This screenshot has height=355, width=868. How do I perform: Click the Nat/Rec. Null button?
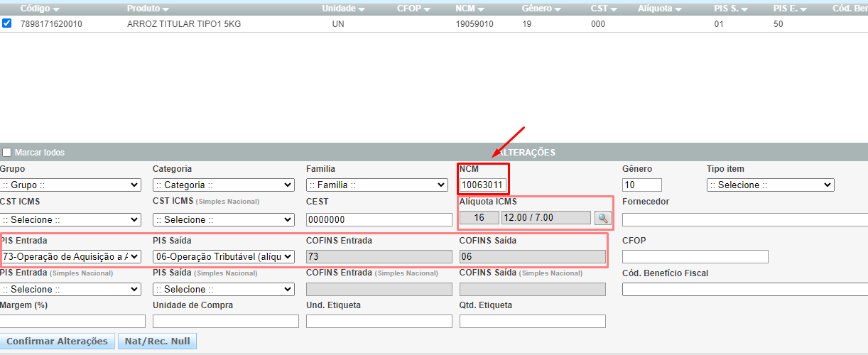coord(157,342)
